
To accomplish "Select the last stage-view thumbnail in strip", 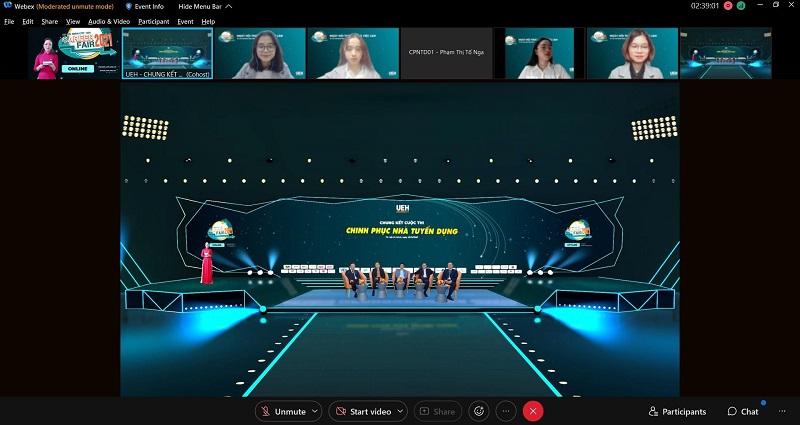I will coord(726,53).
